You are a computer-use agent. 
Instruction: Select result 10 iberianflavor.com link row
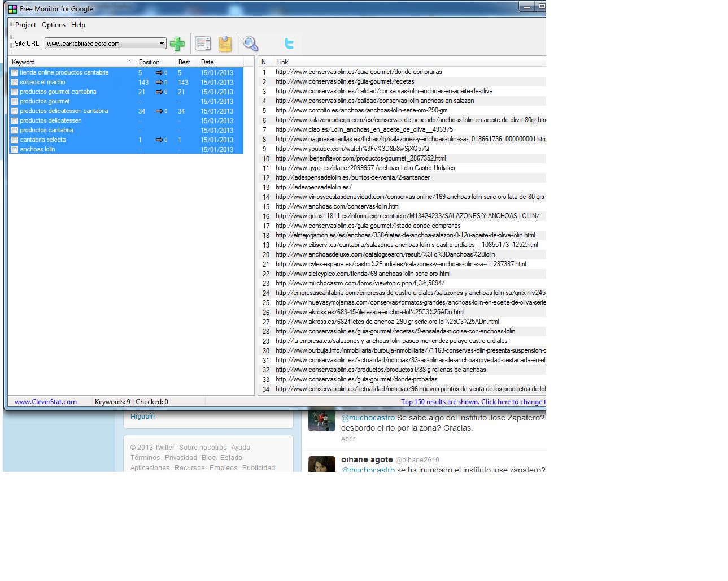pyautogui.click(x=361, y=158)
